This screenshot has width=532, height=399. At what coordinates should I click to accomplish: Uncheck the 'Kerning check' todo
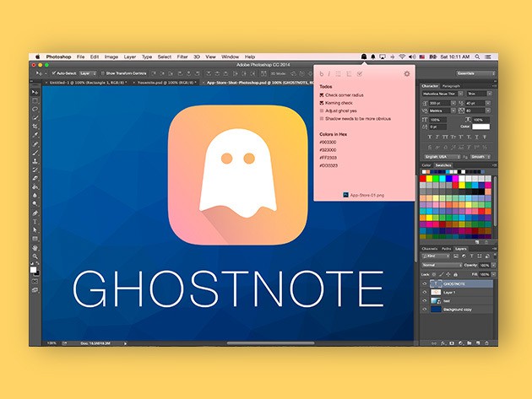click(x=322, y=103)
